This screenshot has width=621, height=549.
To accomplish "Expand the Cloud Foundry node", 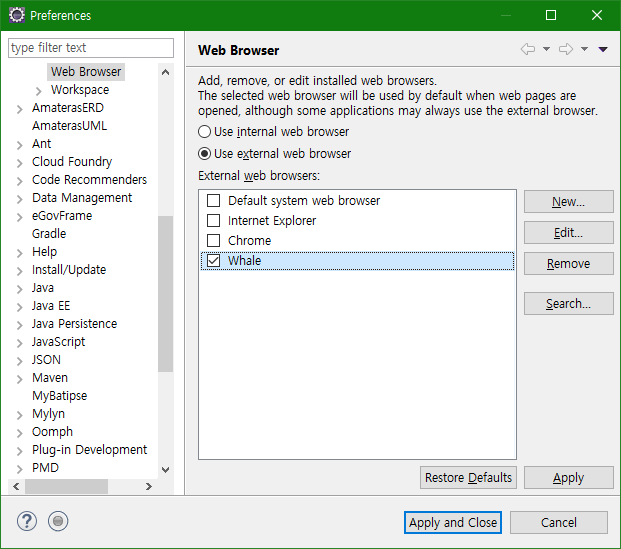I will click(20, 163).
